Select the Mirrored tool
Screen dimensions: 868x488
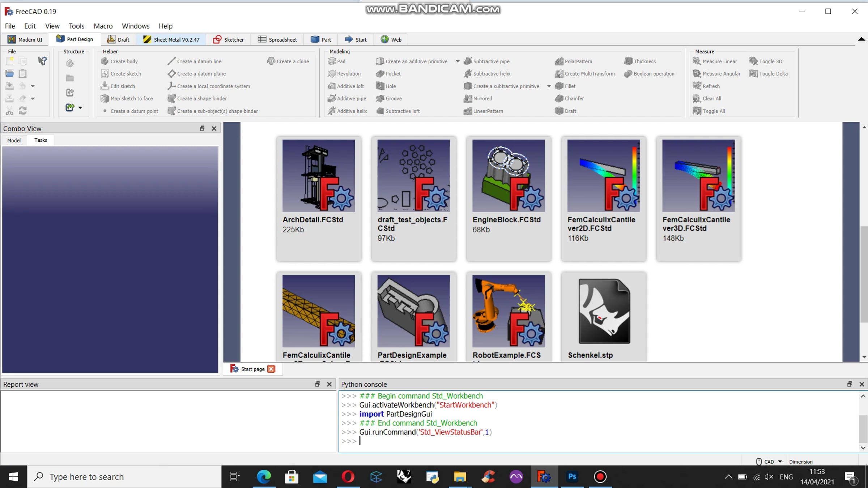point(478,98)
